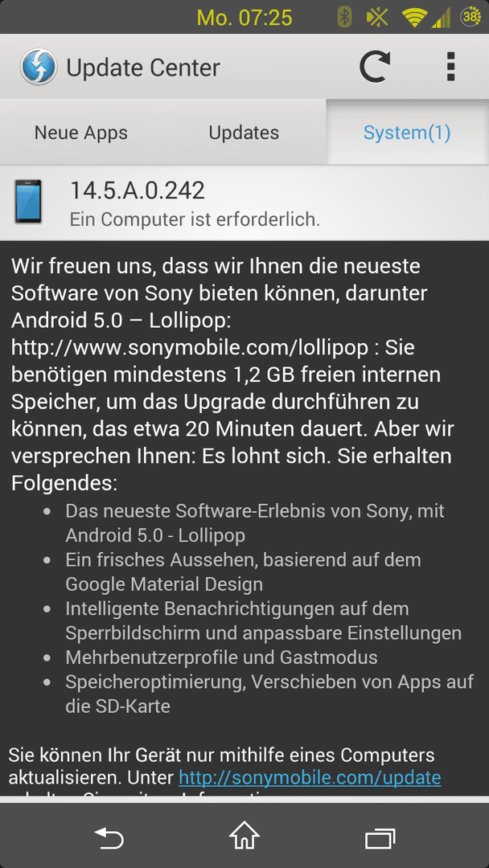Switch to the Updates tab
Image resolution: width=489 pixels, height=868 pixels.
pos(244,133)
